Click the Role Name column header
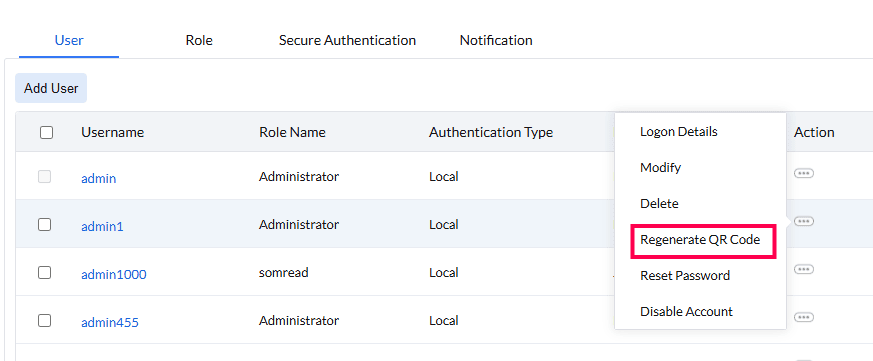The image size is (873, 361). pyautogui.click(x=292, y=132)
